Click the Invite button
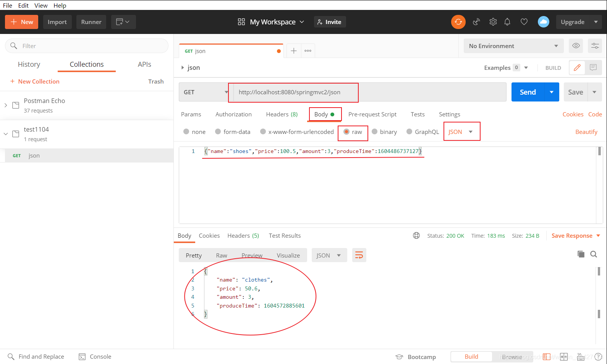This screenshot has width=607, height=364. pyautogui.click(x=330, y=22)
